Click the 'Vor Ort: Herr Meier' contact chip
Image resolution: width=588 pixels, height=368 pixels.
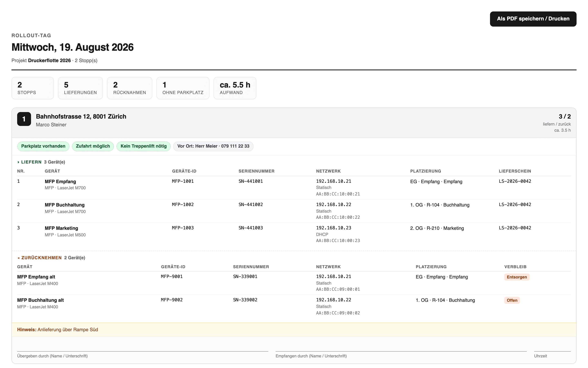pyautogui.click(x=213, y=146)
